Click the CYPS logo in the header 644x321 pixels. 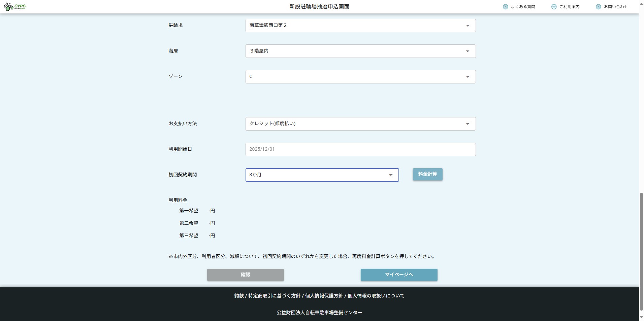(15, 7)
